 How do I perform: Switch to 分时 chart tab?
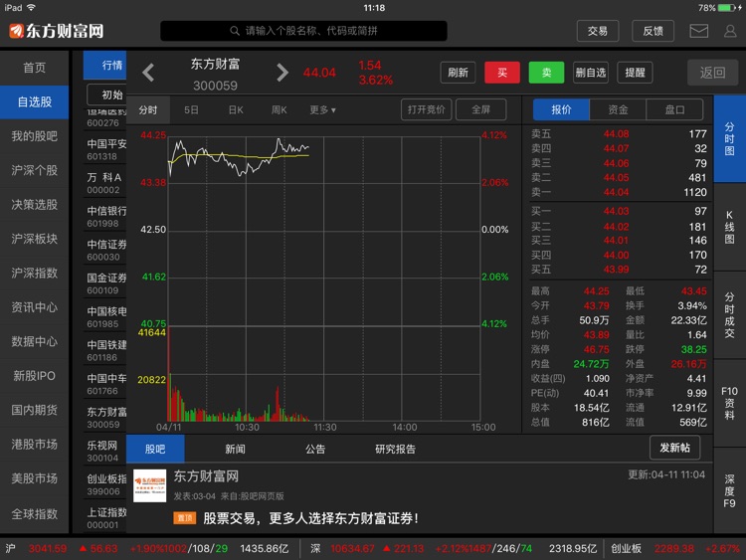(x=148, y=109)
